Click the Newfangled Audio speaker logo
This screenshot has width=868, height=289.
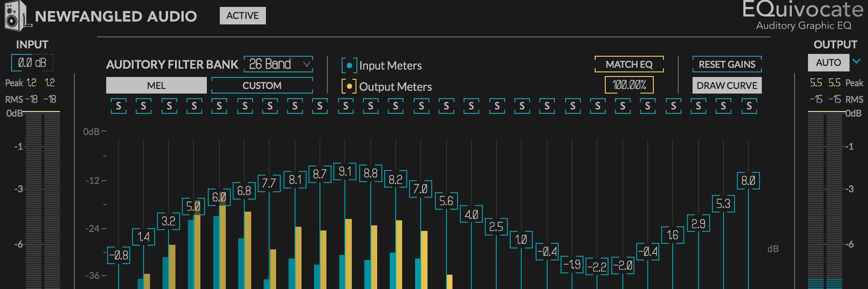(17, 16)
